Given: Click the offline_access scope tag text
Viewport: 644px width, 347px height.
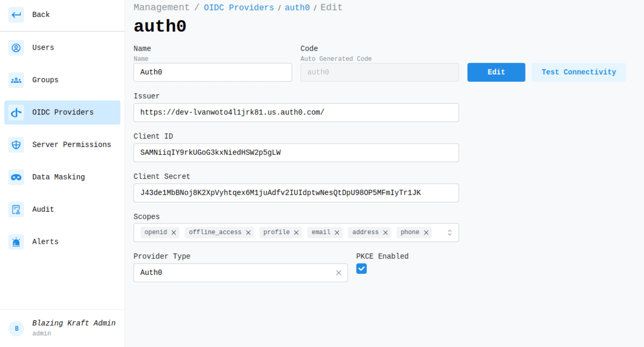Looking at the screenshot, I should point(215,232).
